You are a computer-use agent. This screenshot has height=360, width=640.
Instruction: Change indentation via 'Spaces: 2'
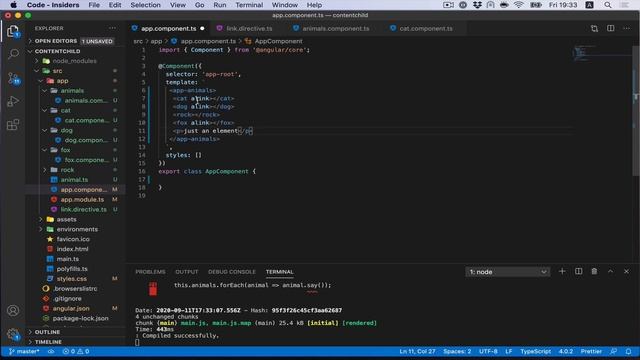pos(457,351)
